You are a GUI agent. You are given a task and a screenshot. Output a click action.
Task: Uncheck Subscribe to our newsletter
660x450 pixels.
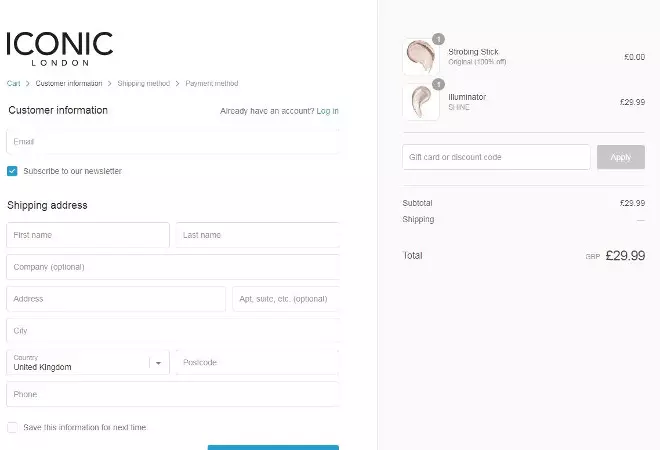(12, 171)
